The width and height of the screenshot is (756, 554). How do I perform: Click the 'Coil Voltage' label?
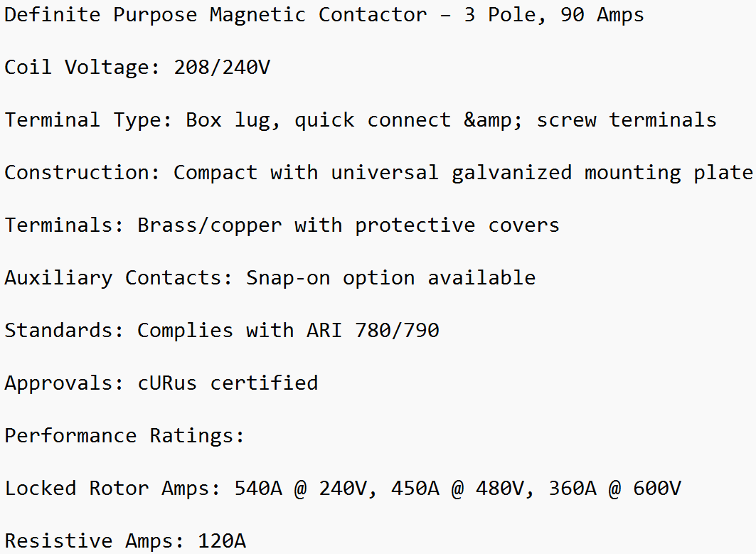81,68
